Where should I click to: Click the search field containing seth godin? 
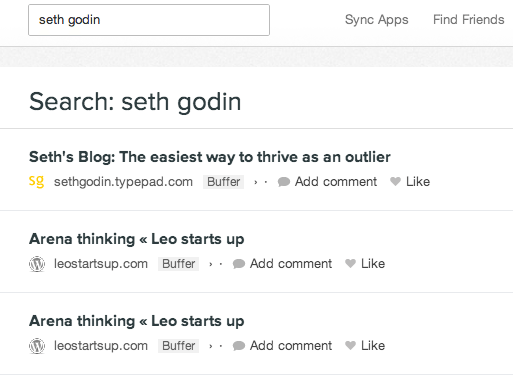point(149,20)
